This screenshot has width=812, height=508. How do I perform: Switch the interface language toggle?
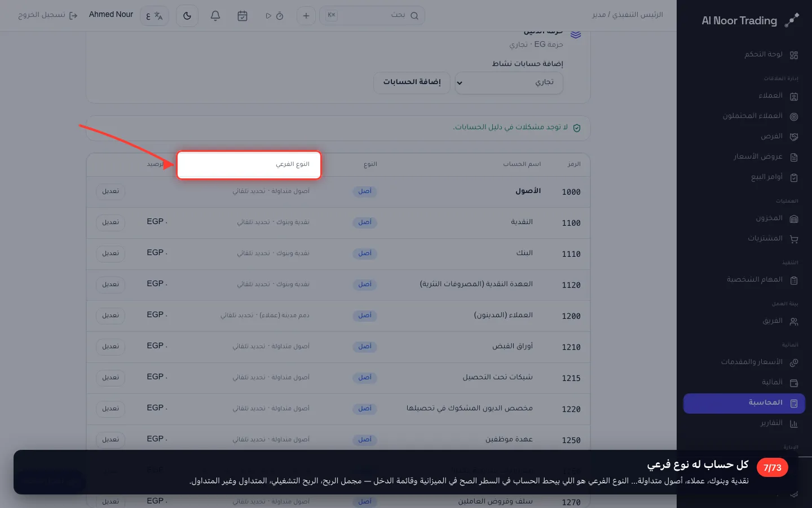(155, 16)
